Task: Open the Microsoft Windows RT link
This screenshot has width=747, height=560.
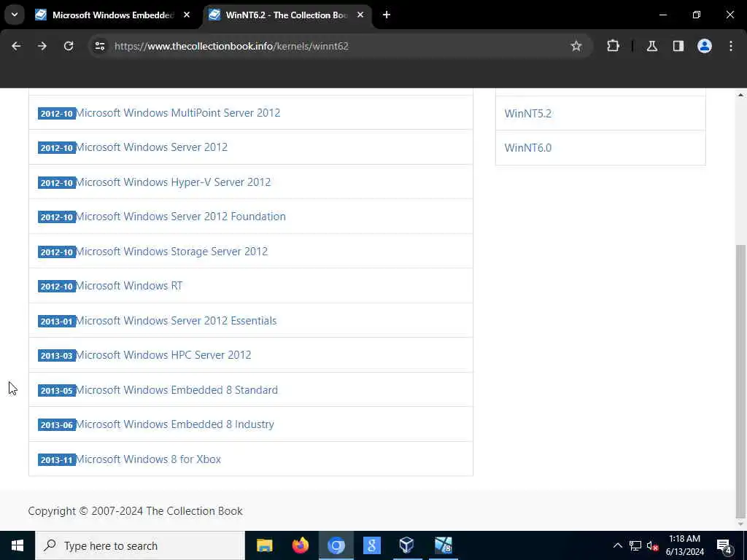Action: tap(129, 286)
